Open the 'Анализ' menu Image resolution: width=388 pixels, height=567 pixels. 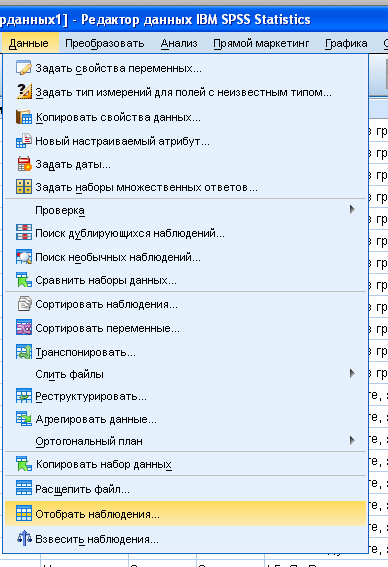point(179,43)
